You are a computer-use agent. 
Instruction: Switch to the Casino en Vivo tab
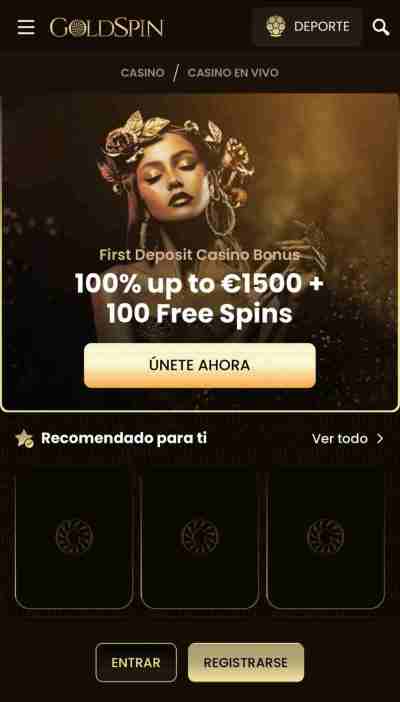233,73
